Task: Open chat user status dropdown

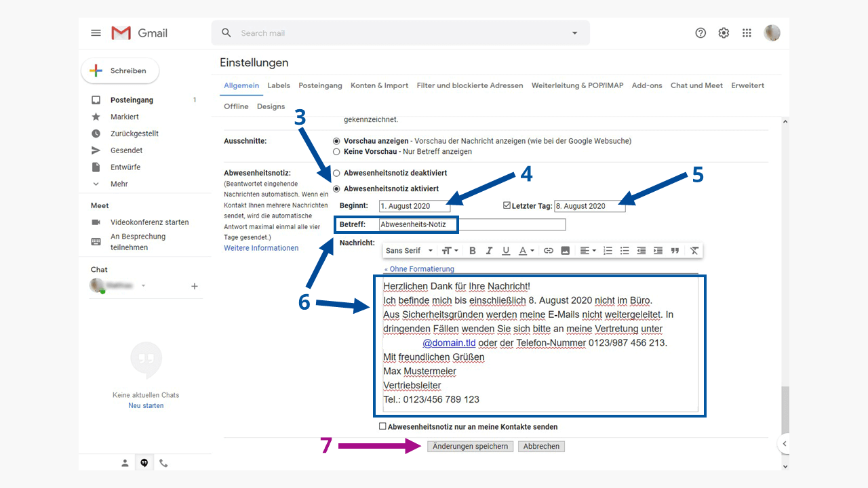Action: pyautogui.click(x=143, y=286)
